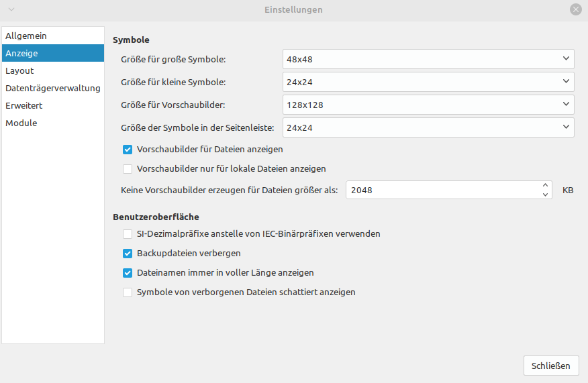Click the 2048 KB size input field
Image resolution: width=588 pixels, height=383 pixels.
click(x=443, y=190)
